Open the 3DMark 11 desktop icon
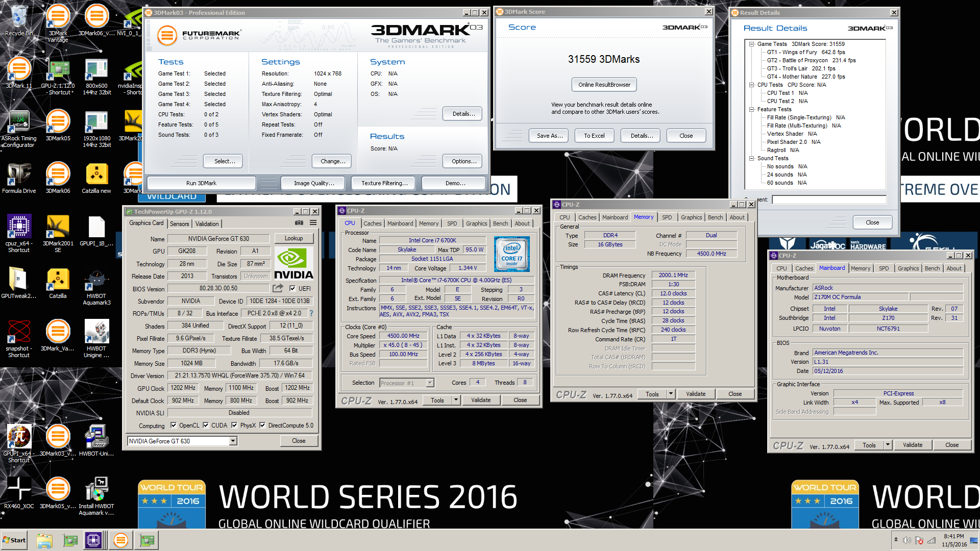 click(x=19, y=73)
